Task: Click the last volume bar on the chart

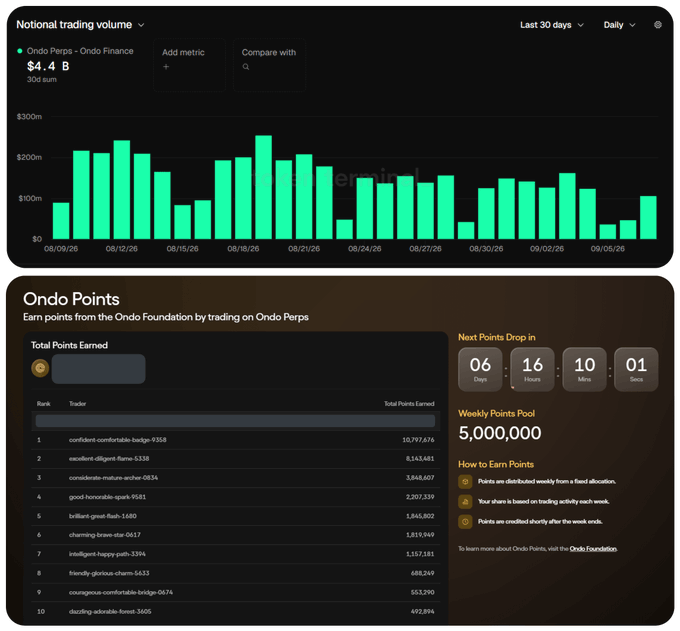Action: (648, 218)
